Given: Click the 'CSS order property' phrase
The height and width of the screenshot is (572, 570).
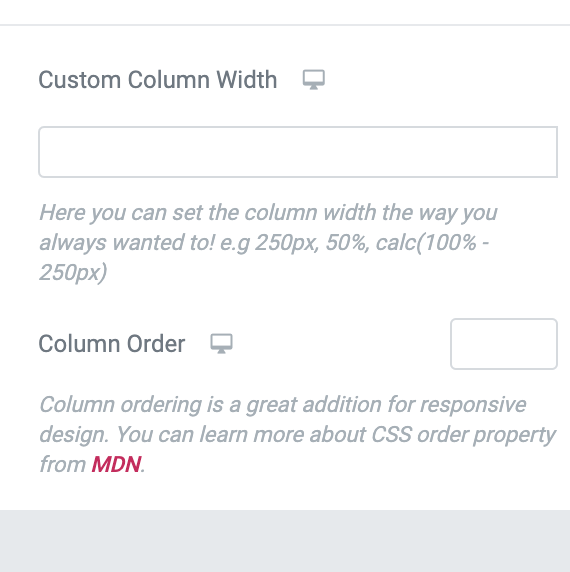Looking at the screenshot, I should pos(463,435).
